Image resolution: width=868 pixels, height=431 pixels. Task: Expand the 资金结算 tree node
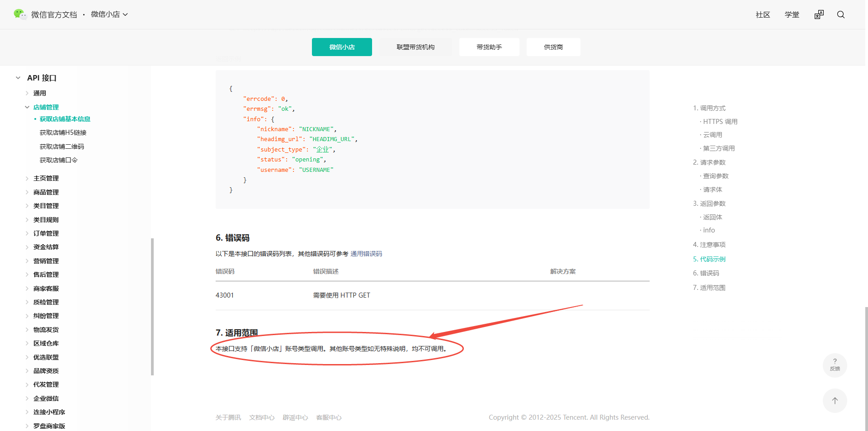point(27,247)
